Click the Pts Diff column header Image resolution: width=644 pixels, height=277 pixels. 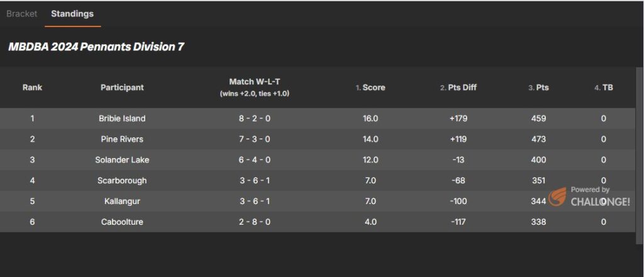[x=462, y=88]
